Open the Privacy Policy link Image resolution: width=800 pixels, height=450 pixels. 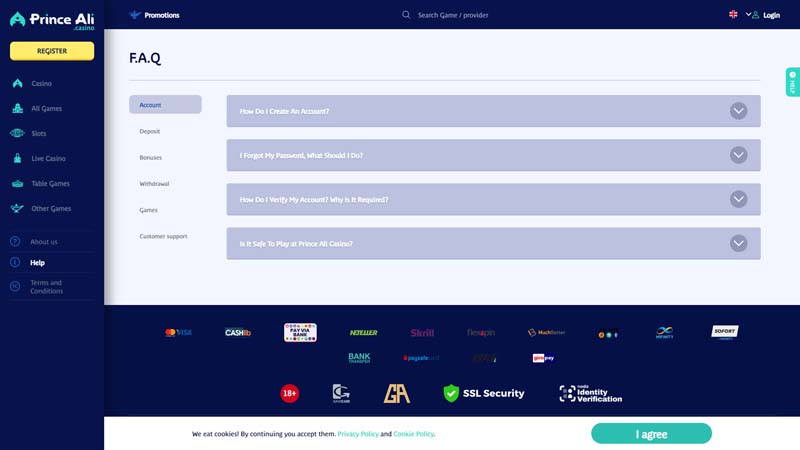[358, 435]
